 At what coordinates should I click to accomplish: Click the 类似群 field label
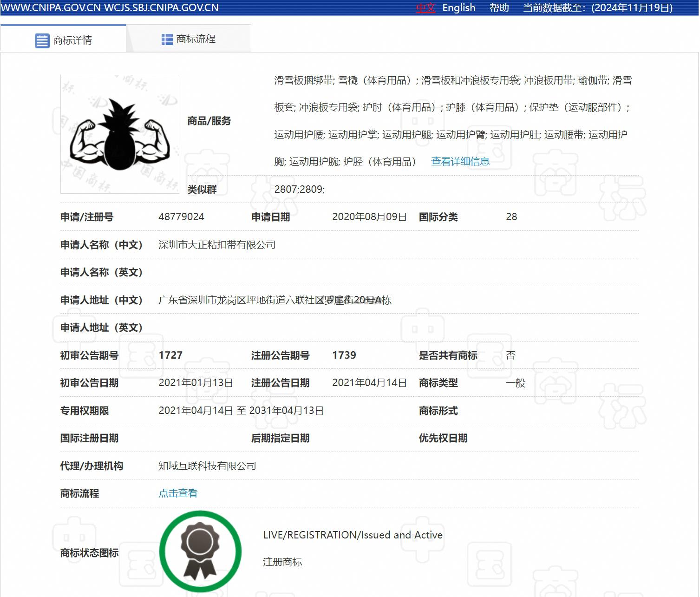coord(202,189)
